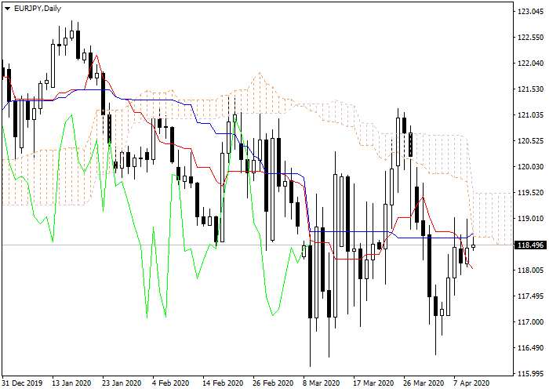Screen dimensions: 549x392
Task: Click the 117.000 price axis label
Action: 531,322
